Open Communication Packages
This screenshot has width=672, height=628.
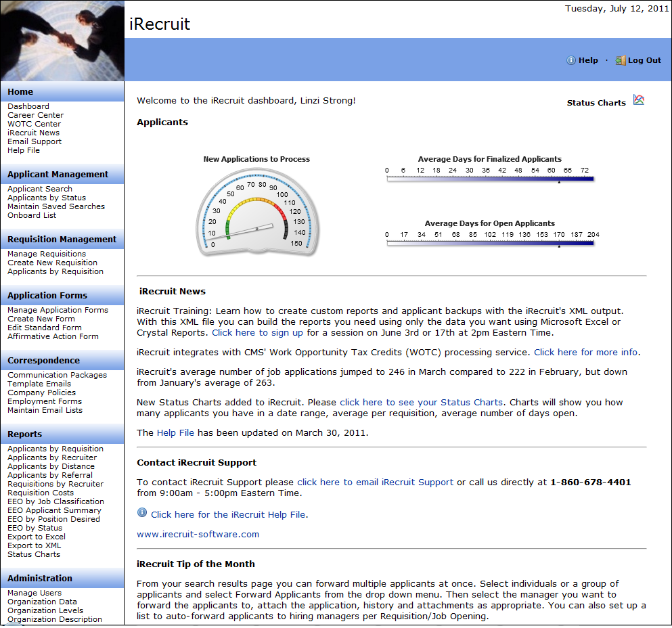coord(57,375)
